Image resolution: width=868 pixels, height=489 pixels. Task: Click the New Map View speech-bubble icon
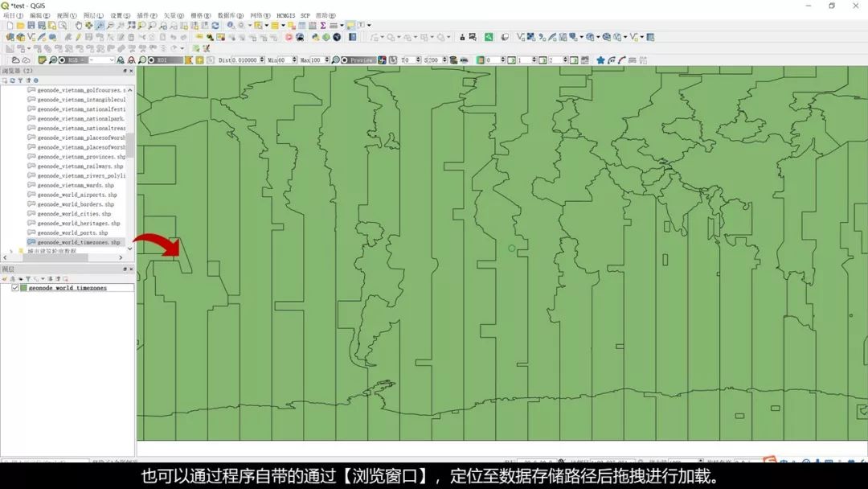point(350,26)
